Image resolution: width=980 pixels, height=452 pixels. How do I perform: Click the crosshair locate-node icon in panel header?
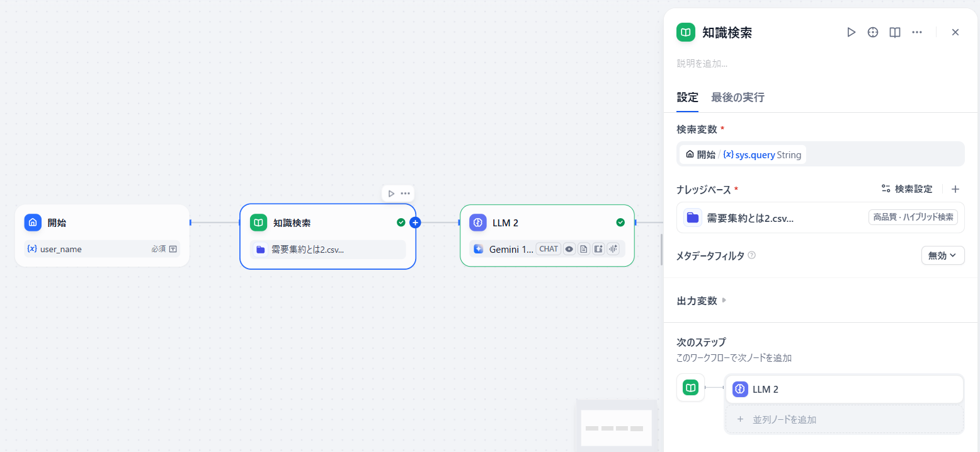[x=873, y=32]
